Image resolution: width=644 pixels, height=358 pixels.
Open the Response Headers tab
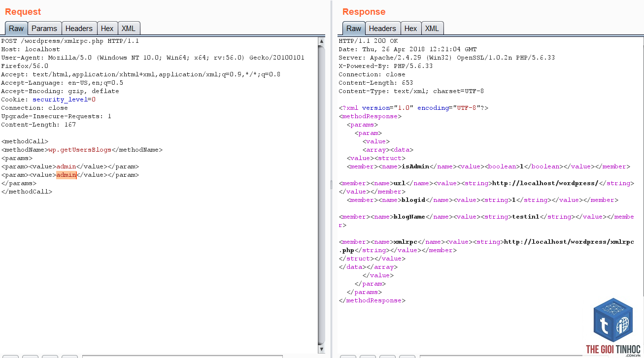pyautogui.click(x=382, y=29)
